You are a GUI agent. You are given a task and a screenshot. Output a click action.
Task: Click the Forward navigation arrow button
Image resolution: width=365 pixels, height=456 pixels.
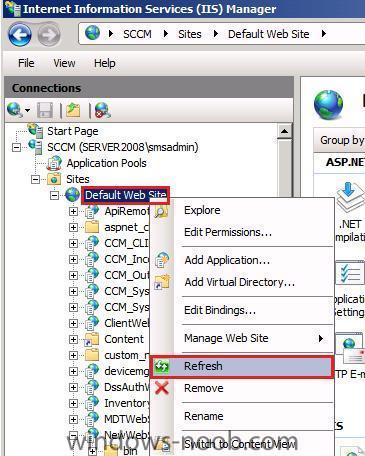(49, 34)
